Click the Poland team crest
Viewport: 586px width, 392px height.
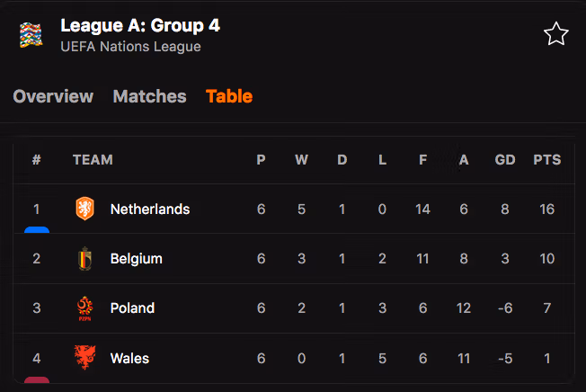click(x=84, y=308)
